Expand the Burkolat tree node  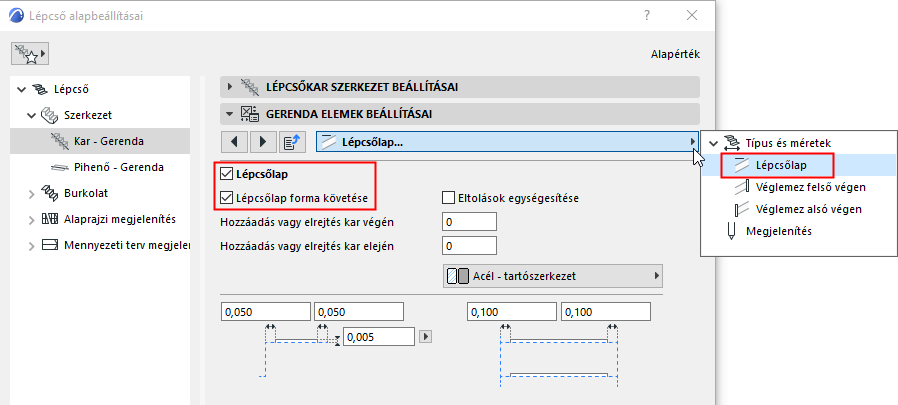(x=31, y=194)
